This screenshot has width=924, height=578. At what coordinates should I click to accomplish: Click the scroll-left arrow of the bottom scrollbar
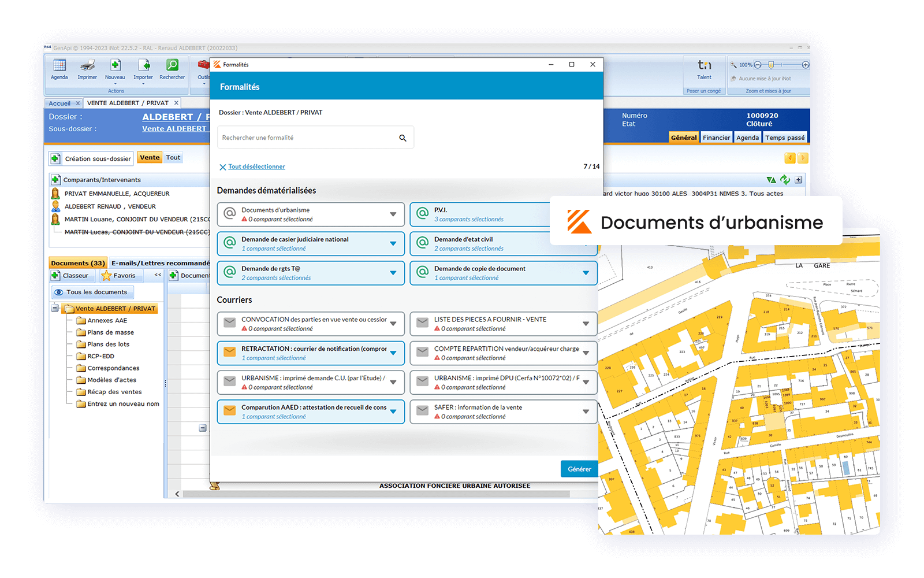tap(177, 494)
